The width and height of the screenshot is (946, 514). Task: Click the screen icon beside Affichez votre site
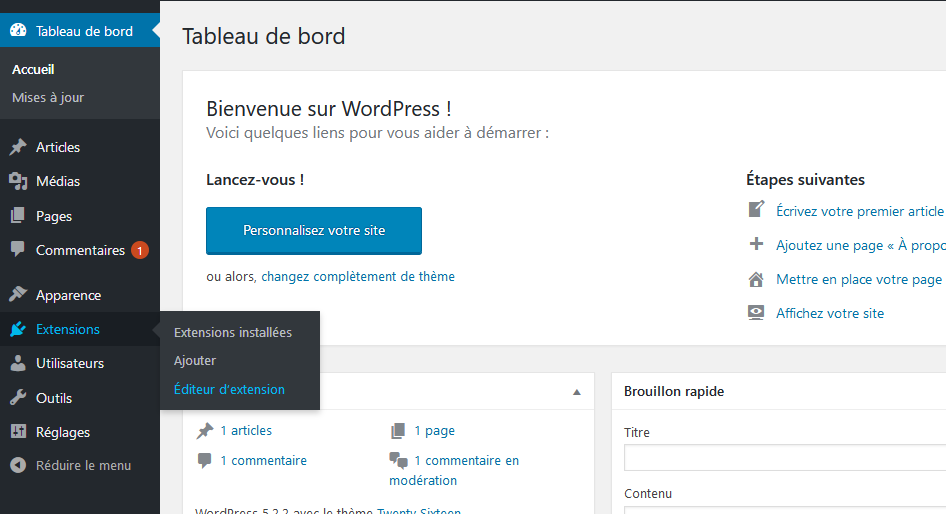pyautogui.click(x=756, y=313)
